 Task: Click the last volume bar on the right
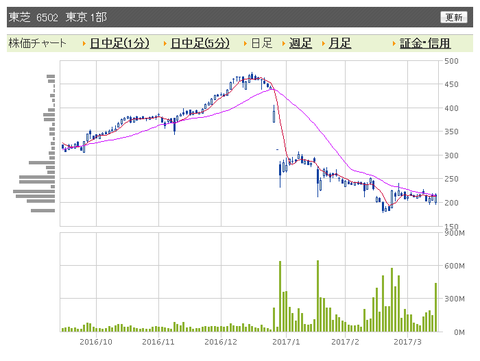[436, 307]
